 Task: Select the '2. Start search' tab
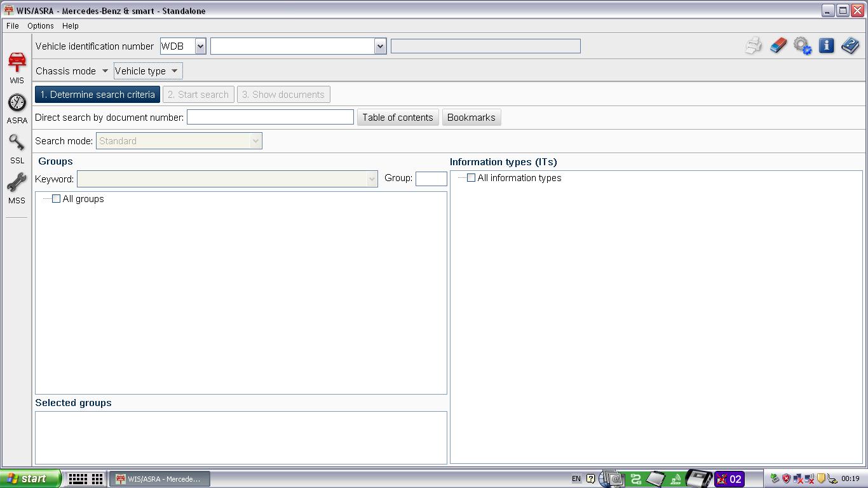click(198, 95)
